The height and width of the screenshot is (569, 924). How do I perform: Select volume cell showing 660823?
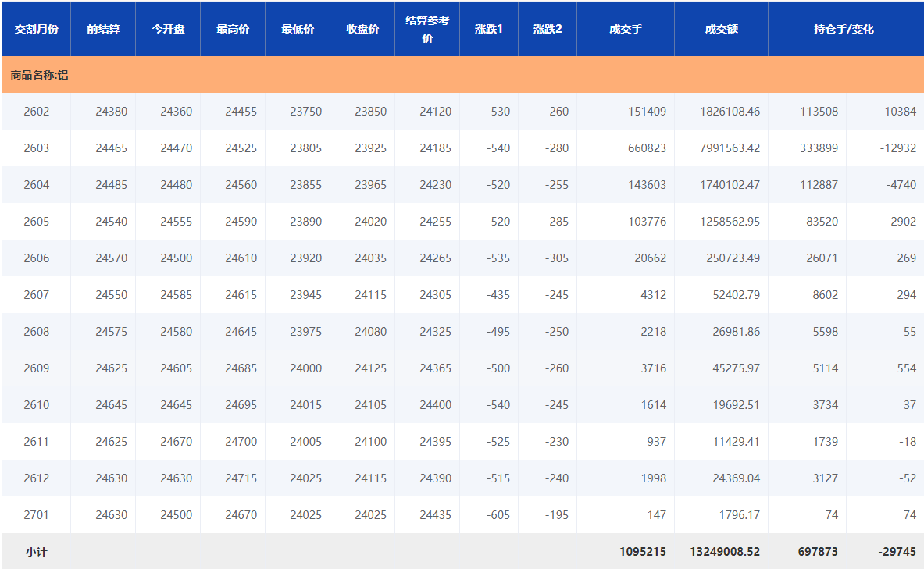pyautogui.click(x=647, y=148)
